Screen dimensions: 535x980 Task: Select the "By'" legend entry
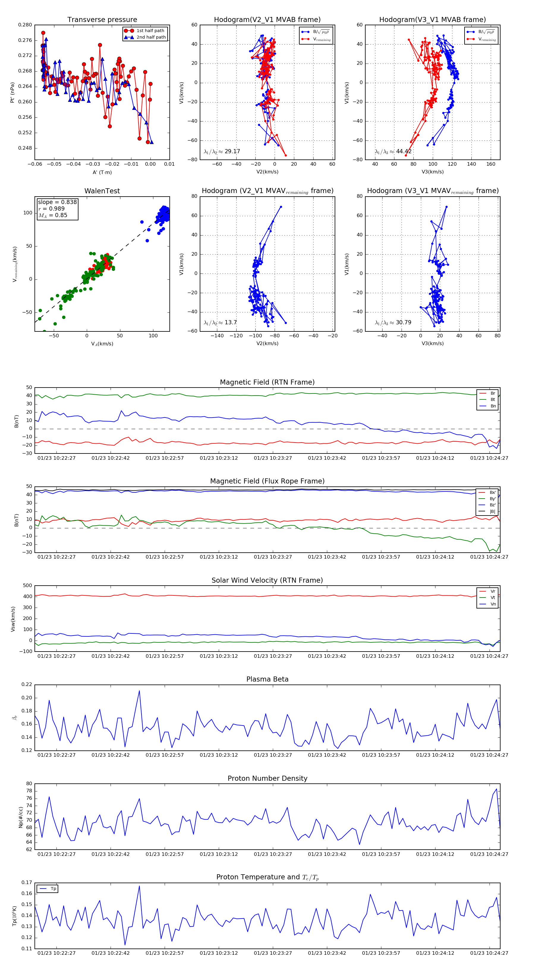click(488, 499)
